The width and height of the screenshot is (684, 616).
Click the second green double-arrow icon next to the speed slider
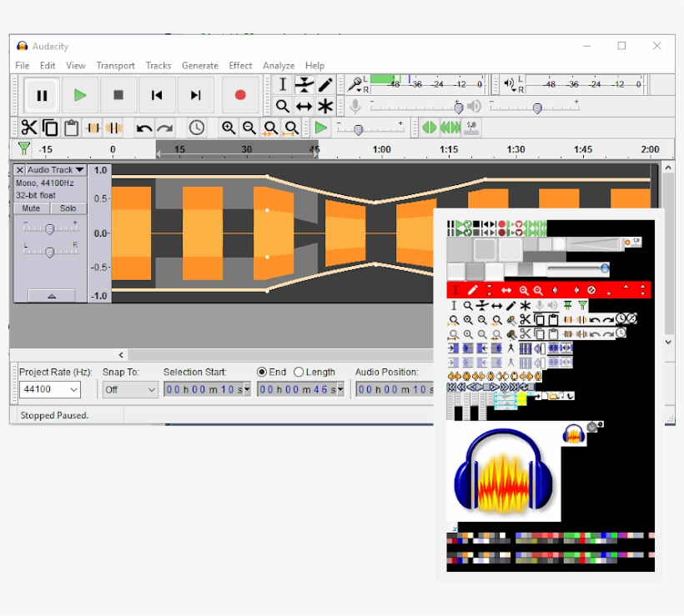pyautogui.click(x=450, y=128)
